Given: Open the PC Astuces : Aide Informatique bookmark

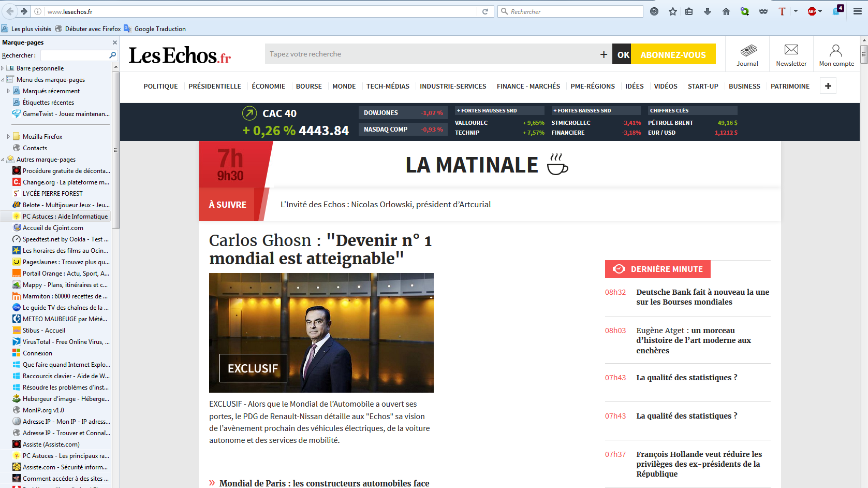Looking at the screenshot, I should tap(61, 217).
